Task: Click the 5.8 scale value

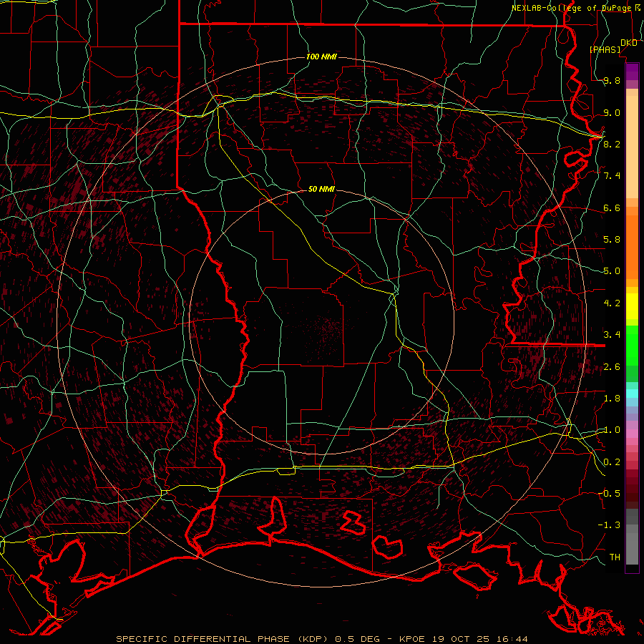Action: click(612, 240)
